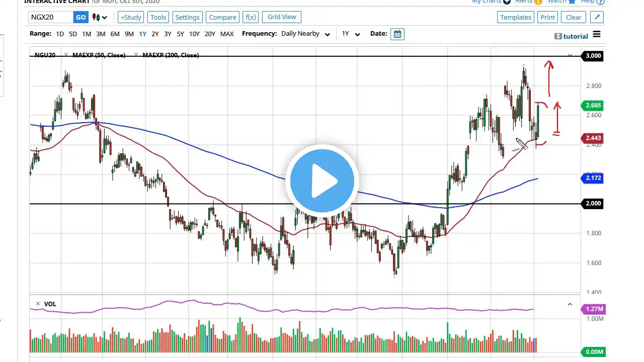Open the 1Y period dropdown beside Frequency
Viewport: 644px width, 362px height.
coord(351,34)
